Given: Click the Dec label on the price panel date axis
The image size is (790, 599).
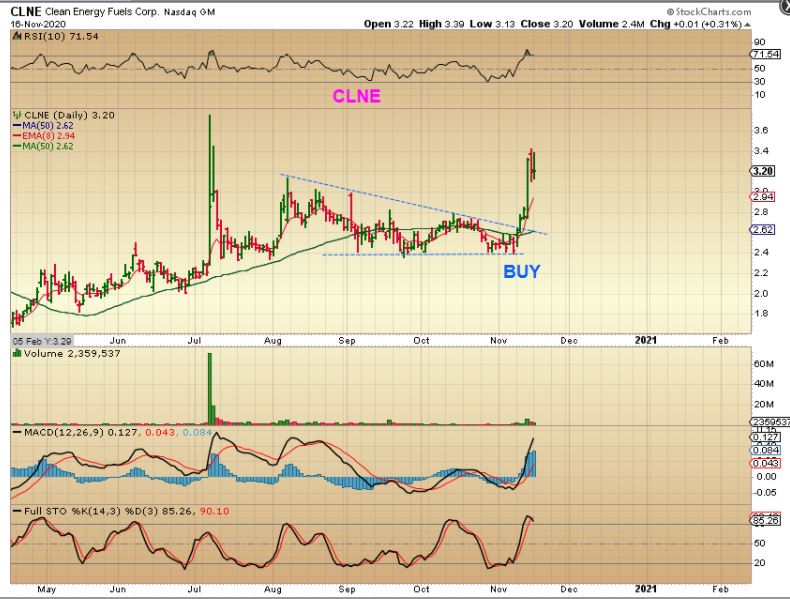Looking at the screenshot, I should point(569,341).
